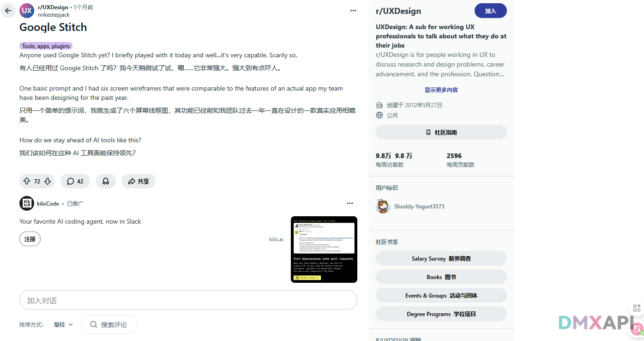Join the community with 加入 button
Viewport: 644px width, 341px height.
490,11
